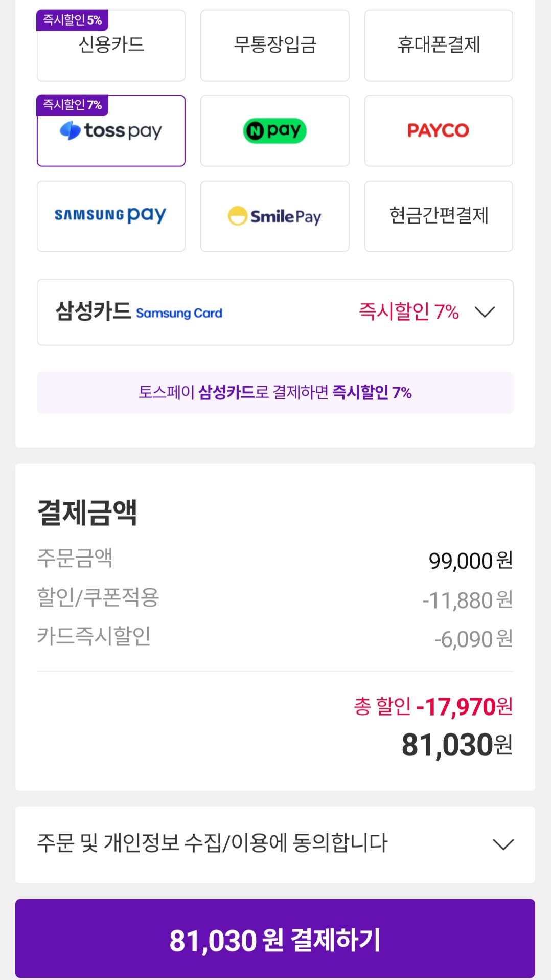
Task: Choose 현금간편결제 payment option
Action: 438,216
